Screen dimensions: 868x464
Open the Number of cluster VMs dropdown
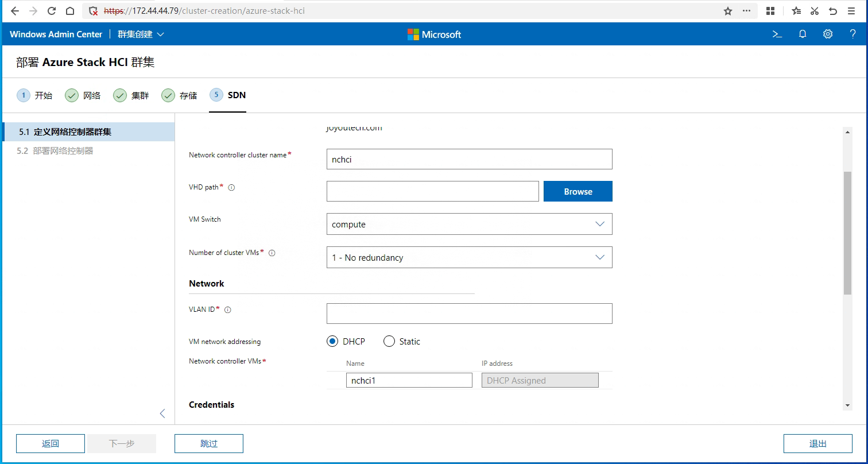pos(470,257)
